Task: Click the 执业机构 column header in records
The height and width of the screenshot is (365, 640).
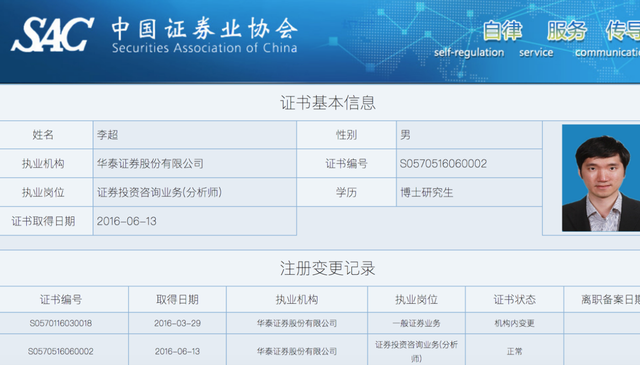Action: [x=297, y=300]
